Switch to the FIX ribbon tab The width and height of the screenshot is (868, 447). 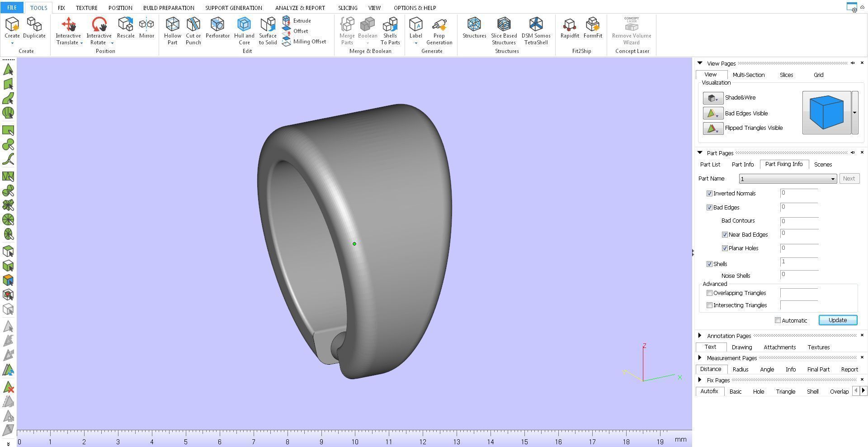coord(61,8)
